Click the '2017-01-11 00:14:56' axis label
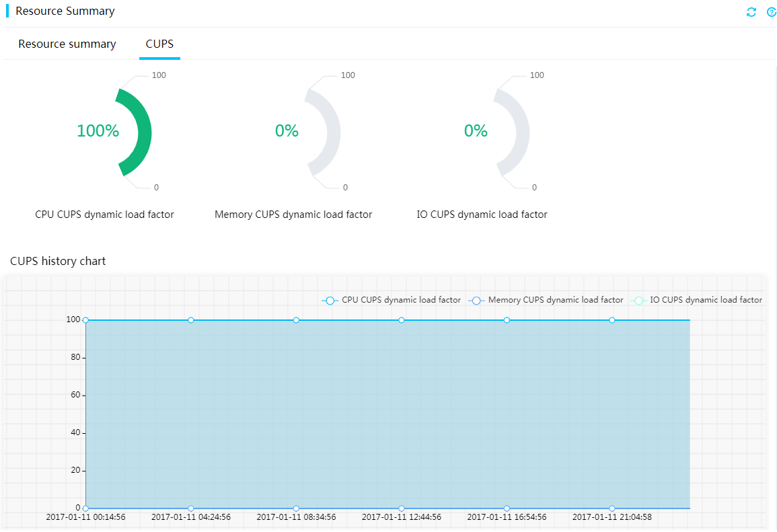The width and height of the screenshot is (777, 532). [x=85, y=517]
